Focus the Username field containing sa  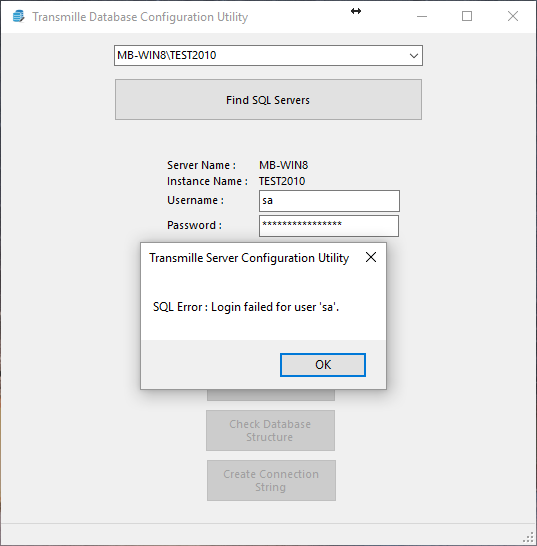329,201
